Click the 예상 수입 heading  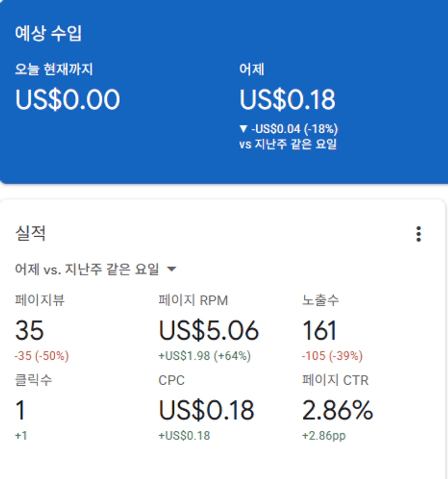[48, 34]
